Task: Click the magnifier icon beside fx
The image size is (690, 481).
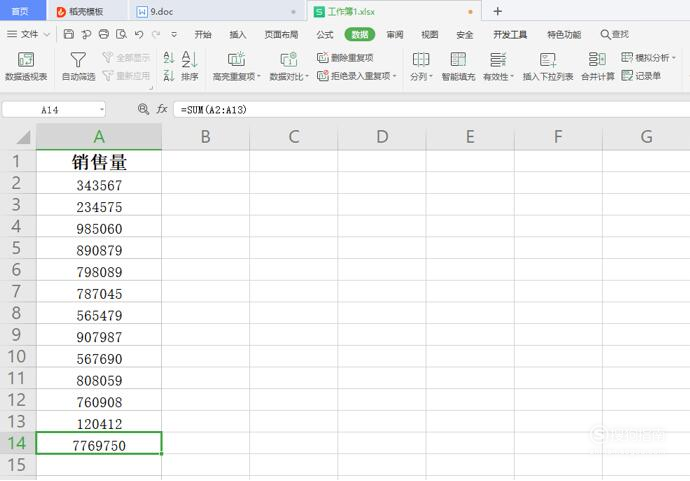Action: (x=143, y=109)
